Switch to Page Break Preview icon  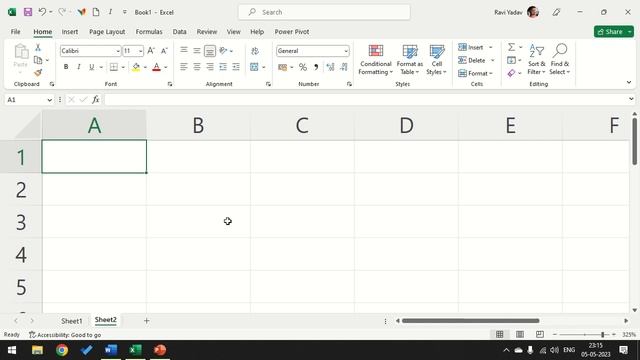tap(540, 334)
